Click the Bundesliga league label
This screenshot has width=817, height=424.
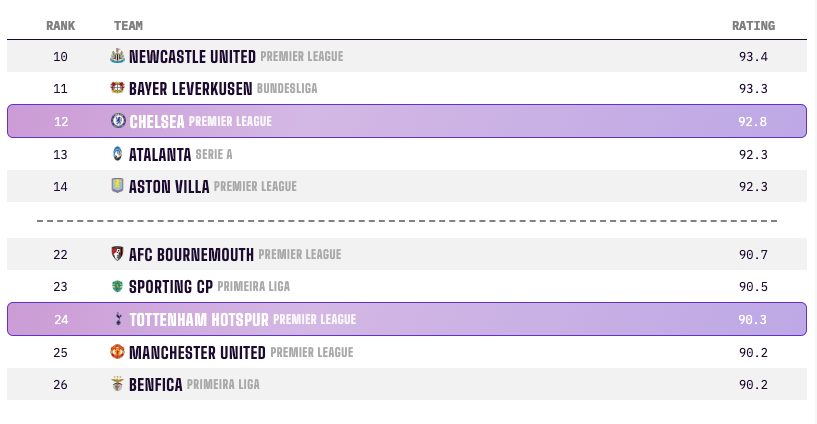point(287,89)
